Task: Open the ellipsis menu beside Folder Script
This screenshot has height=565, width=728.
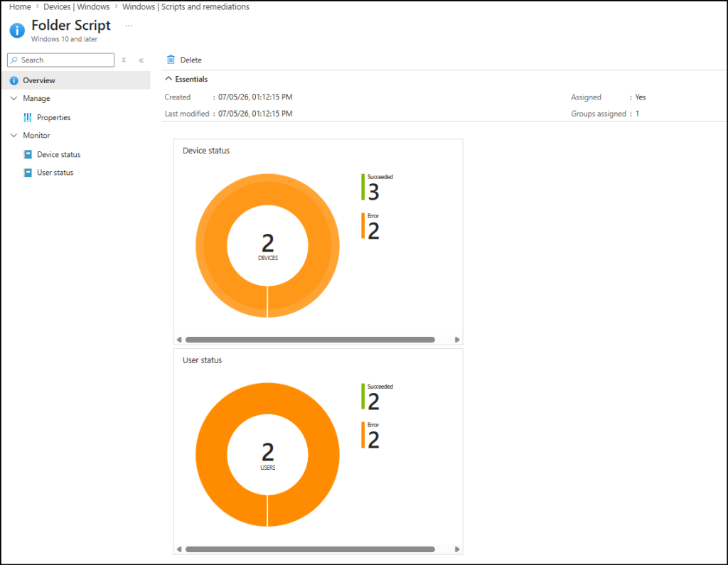Action: 129,26
